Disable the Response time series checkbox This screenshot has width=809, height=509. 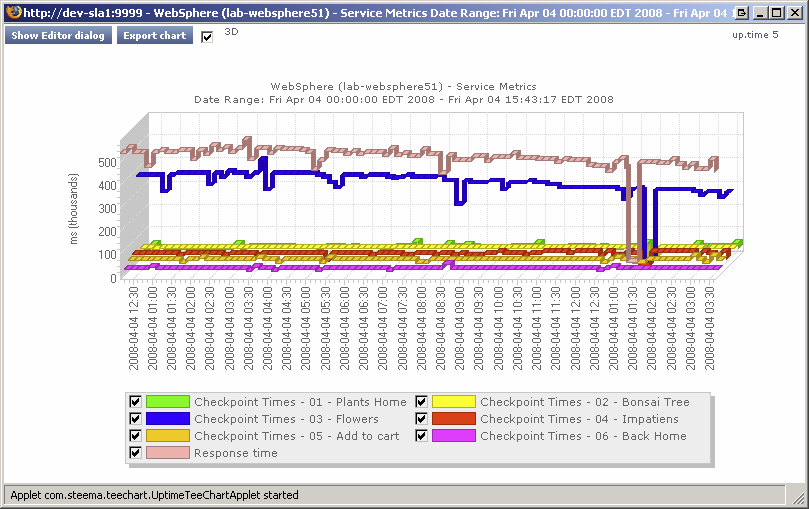click(x=135, y=453)
